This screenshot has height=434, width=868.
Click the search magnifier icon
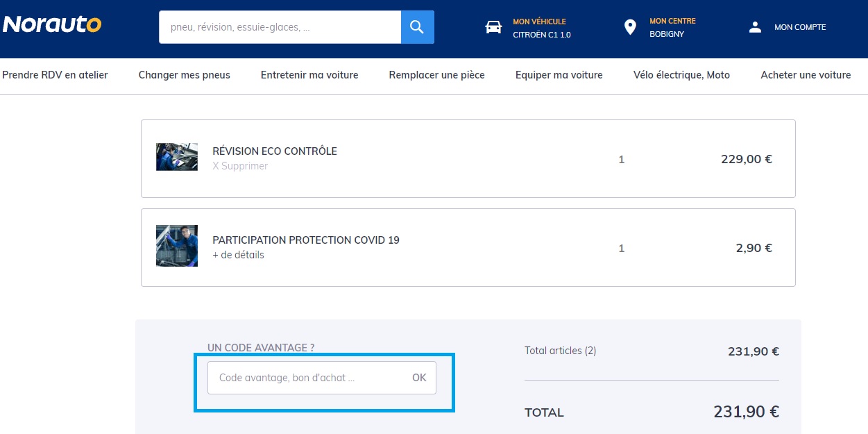pyautogui.click(x=416, y=26)
